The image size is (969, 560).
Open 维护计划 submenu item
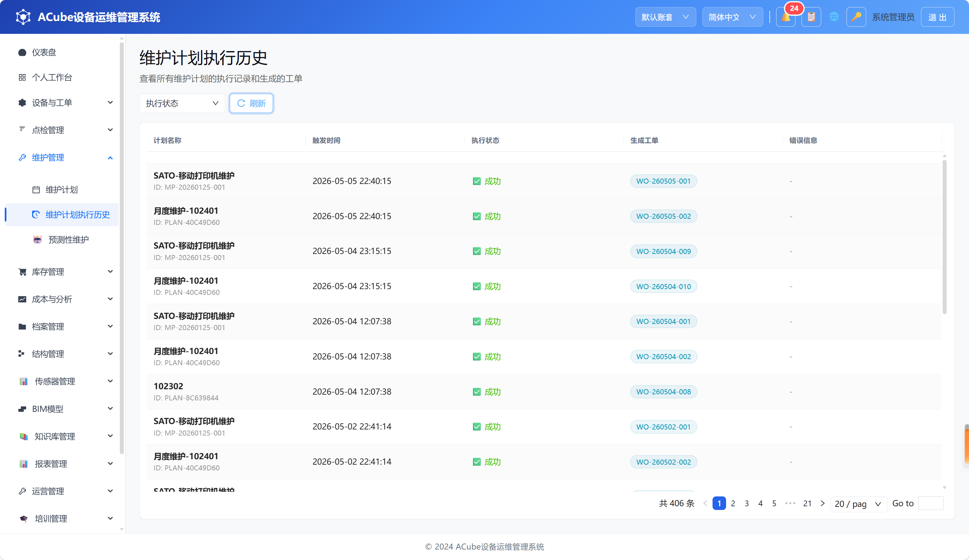click(62, 189)
